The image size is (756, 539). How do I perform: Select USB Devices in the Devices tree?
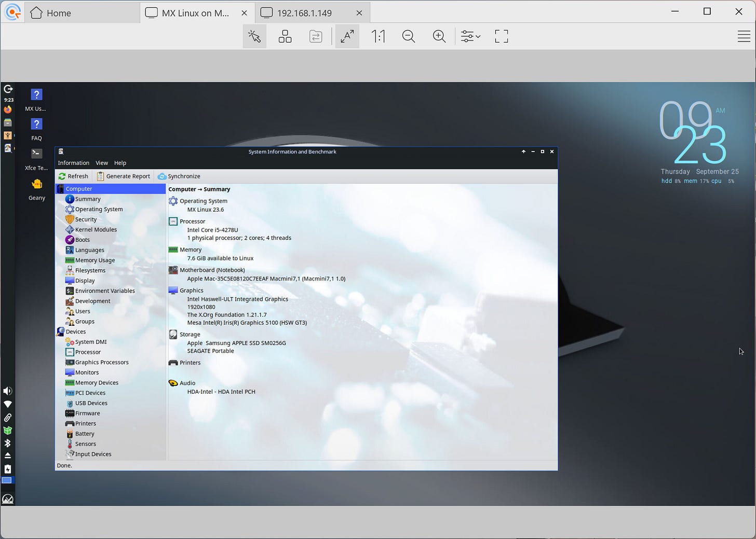[91, 403]
